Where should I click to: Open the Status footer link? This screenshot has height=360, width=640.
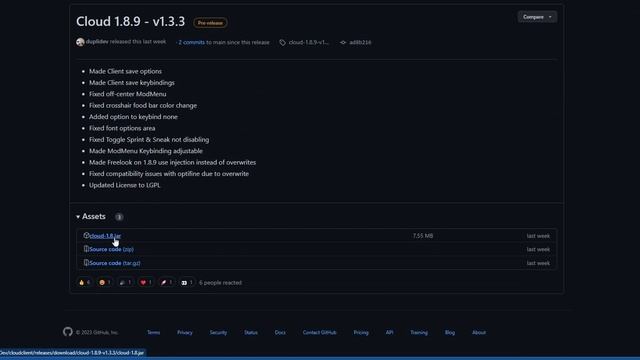(x=251, y=333)
